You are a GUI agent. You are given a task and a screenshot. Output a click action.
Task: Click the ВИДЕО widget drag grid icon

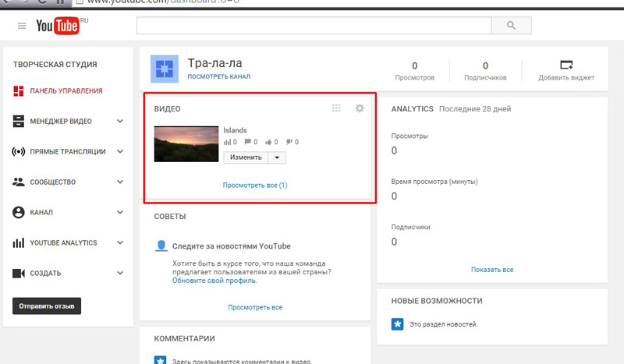(336, 108)
